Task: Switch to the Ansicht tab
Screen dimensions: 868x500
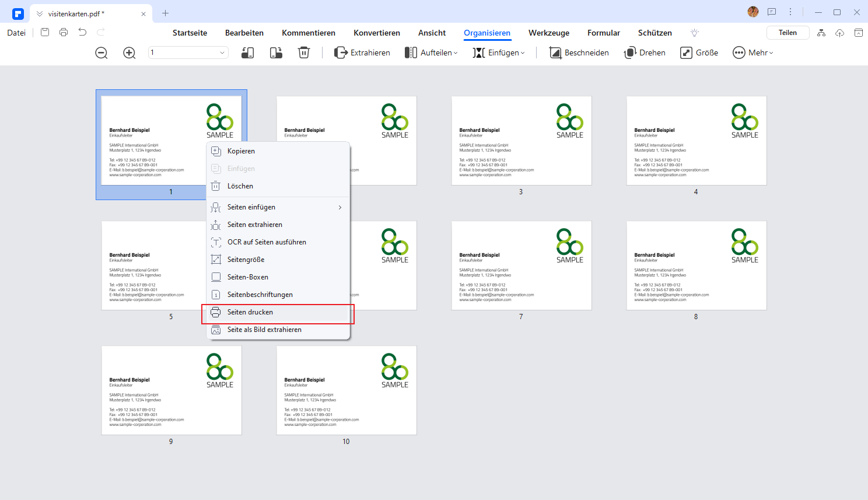Action: coord(432,33)
